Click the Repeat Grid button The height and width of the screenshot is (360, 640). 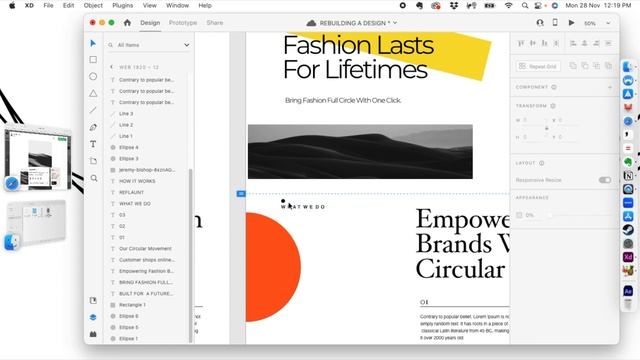click(538, 66)
